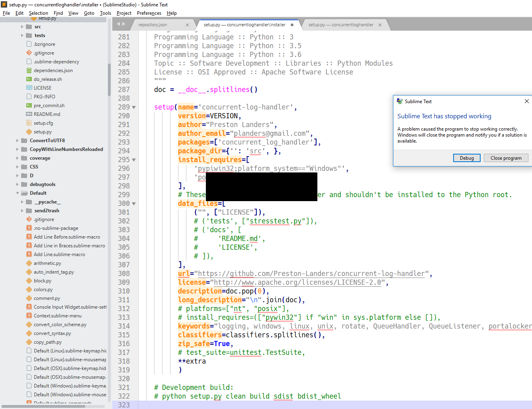Click the src folder icon
The width and height of the screenshot is (532, 409).
click(29, 27)
